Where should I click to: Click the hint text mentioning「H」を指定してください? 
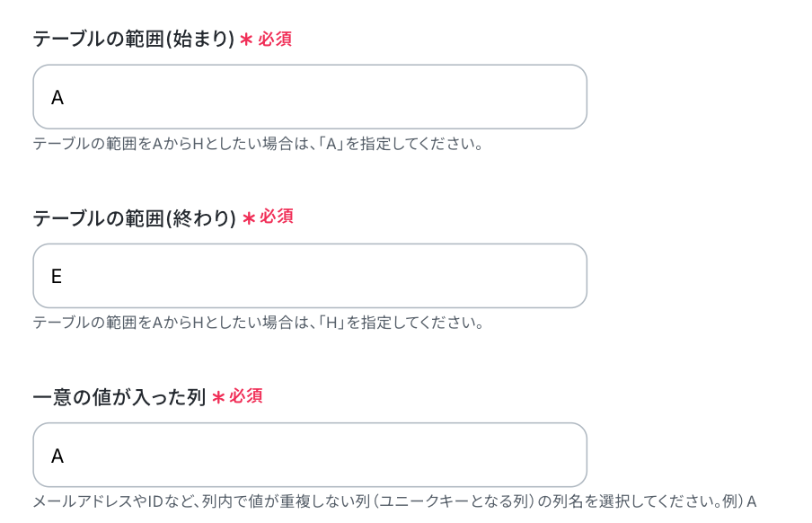[258, 323]
